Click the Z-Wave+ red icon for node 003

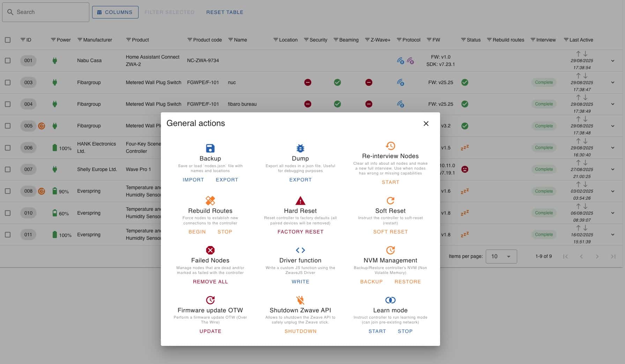click(x=369, y=82)
